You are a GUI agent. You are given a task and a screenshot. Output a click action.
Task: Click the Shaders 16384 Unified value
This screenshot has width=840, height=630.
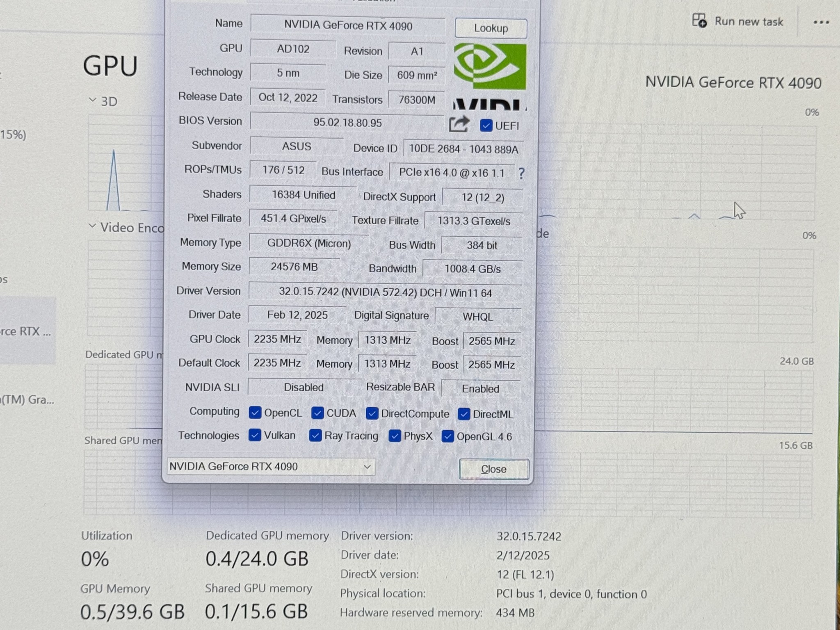point(303,195)
